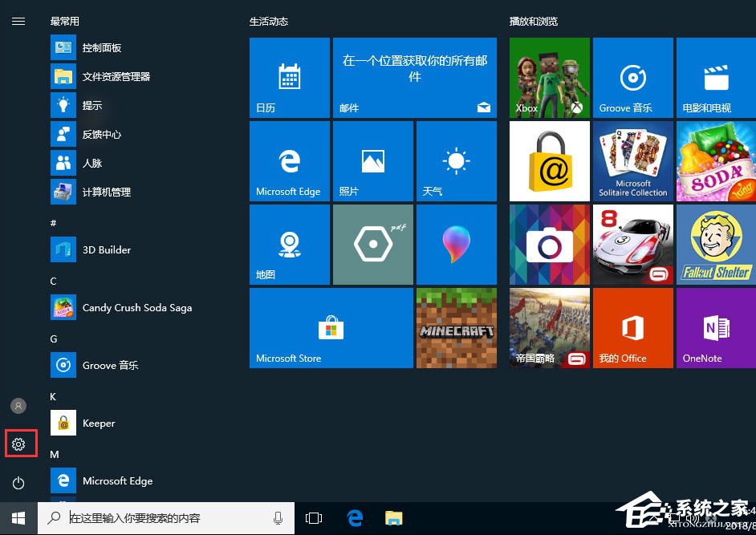Click the power button
The width and height of the screenshot is (756, 535).
[19, 482]
